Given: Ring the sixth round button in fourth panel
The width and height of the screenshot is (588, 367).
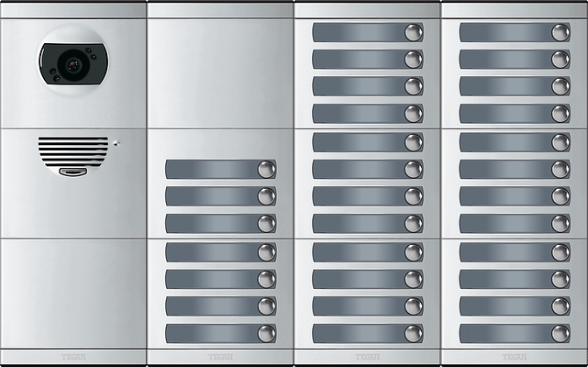Looking at the screenshot, I should [560, 169].
